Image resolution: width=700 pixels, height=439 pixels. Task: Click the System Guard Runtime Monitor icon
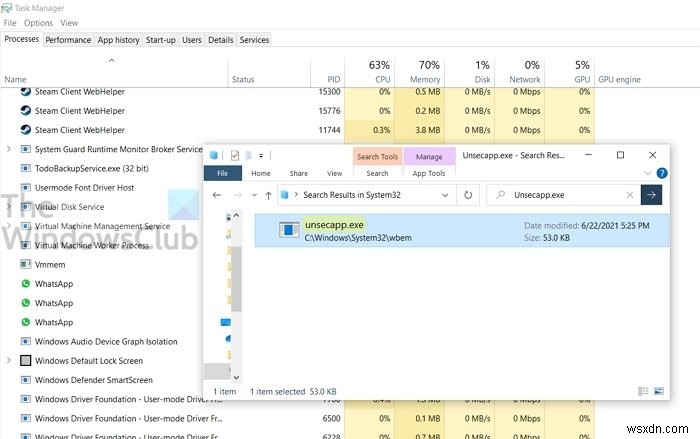click(25, 149)
